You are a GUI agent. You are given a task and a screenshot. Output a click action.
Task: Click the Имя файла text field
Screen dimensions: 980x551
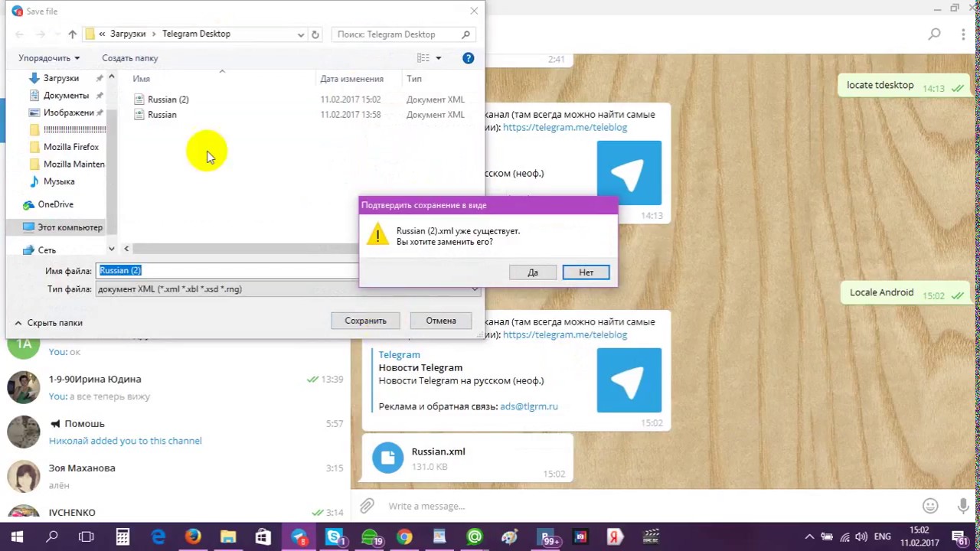[228, 270]
